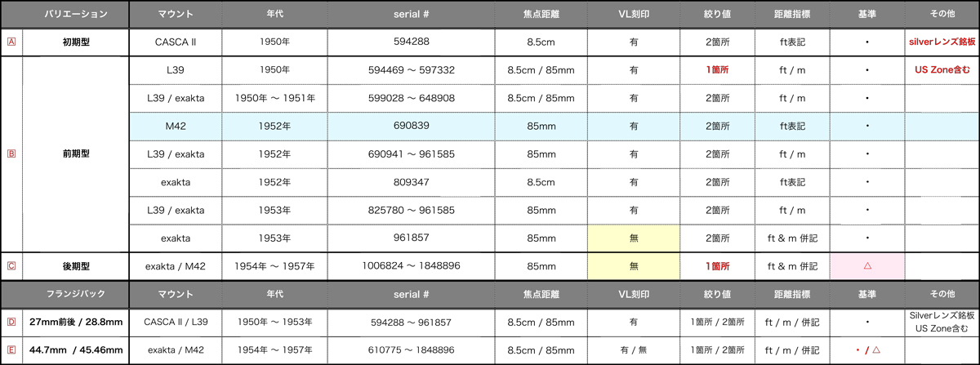Click the red boxed D marker
980x365 pixels.
pos(11,322)
